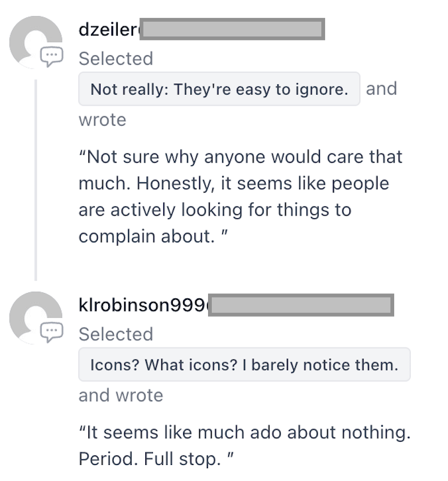This screenshot has height=481, width=448.
Task: Click the comment bubble icon on klrobinson999's avatar
Action: pos(52,331)
